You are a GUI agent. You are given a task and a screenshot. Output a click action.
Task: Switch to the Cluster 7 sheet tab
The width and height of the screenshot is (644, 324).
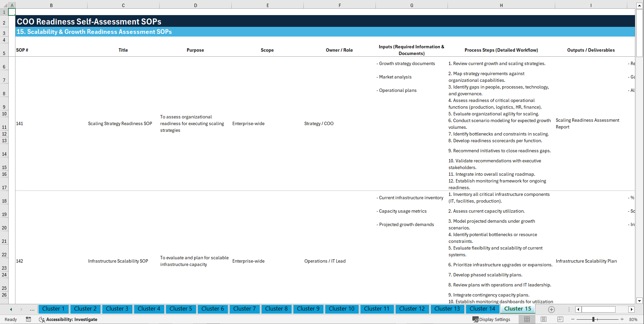pyautogui.click(x=244, y=309)
